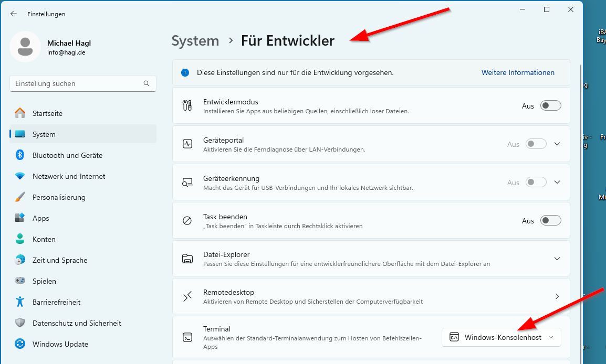606x364 pixels.
Task: Select the Barrierefreiheit accessibility icon
Action: click(20, 302)
